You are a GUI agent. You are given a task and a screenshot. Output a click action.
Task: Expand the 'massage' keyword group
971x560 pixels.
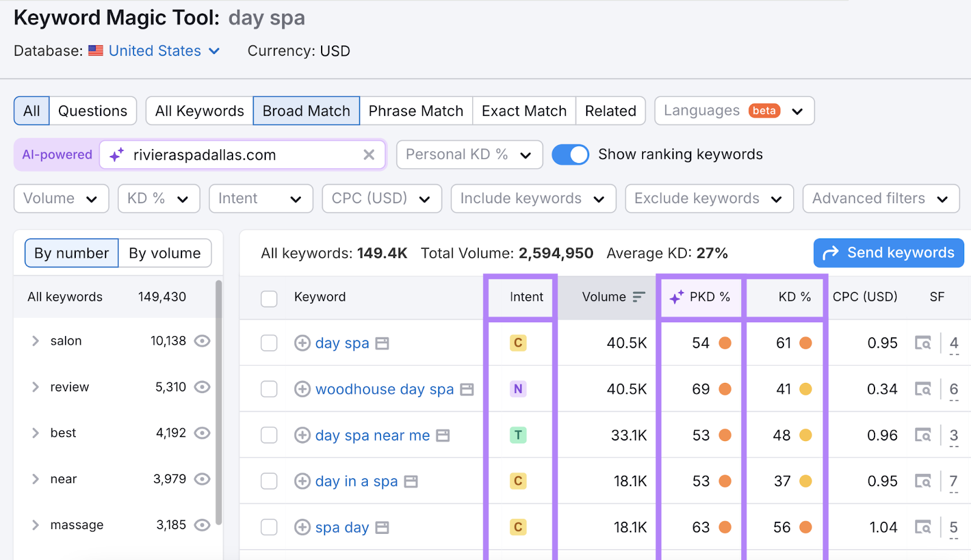tap(35, 525)
